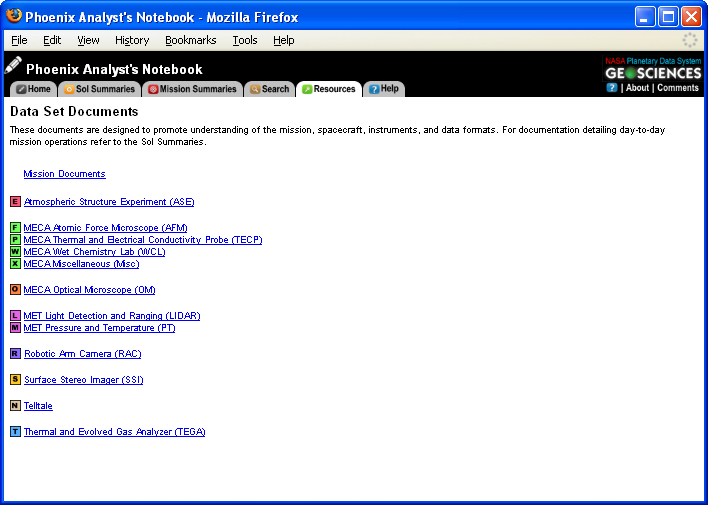Click the pencil logo beside the Notebook title
The image size is (708, 505).
13,65
